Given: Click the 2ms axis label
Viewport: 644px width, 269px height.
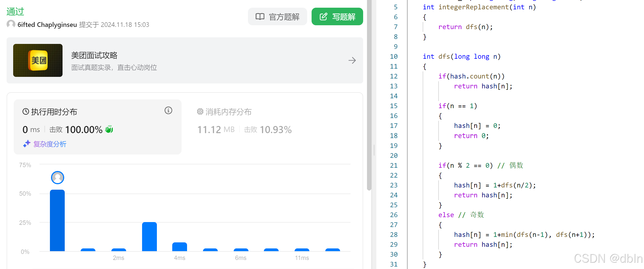Looking at the screenshot, I should 118,258.
